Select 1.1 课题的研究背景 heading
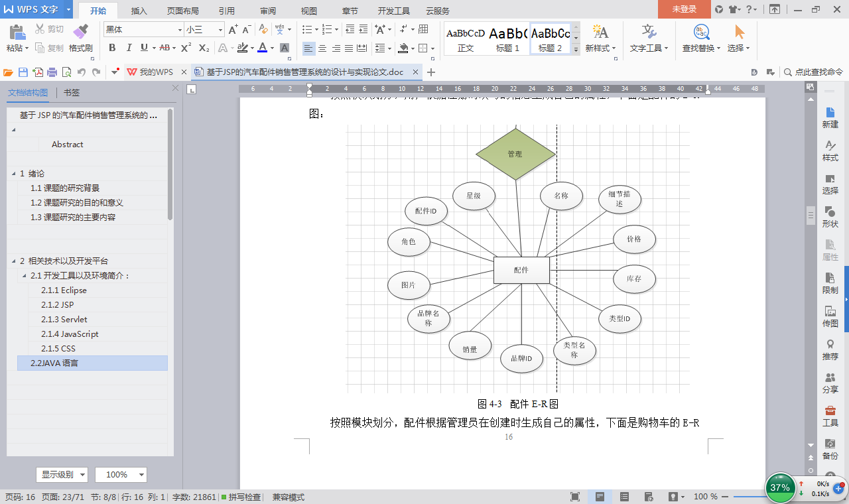 [65, 188]
